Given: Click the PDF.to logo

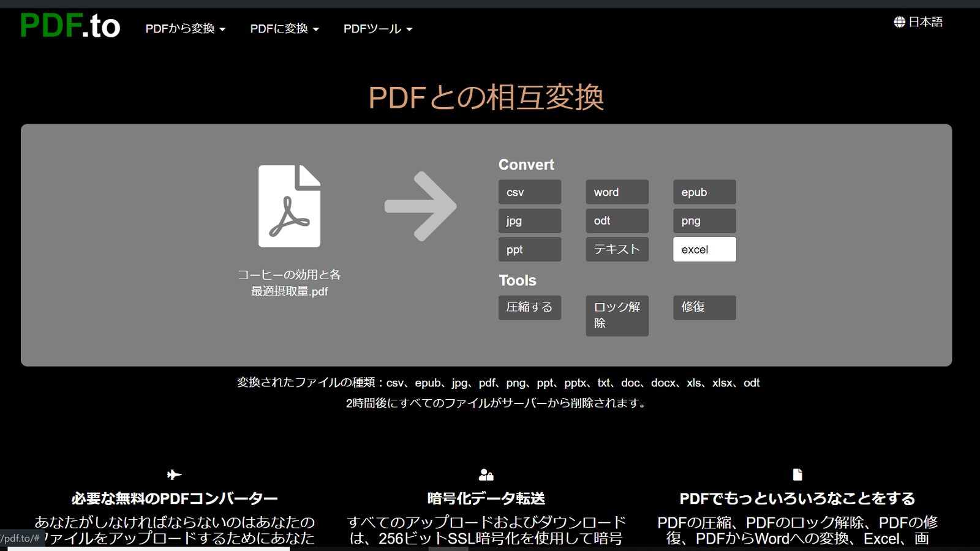Looking at the screenshot, I should tap(70, 26).
